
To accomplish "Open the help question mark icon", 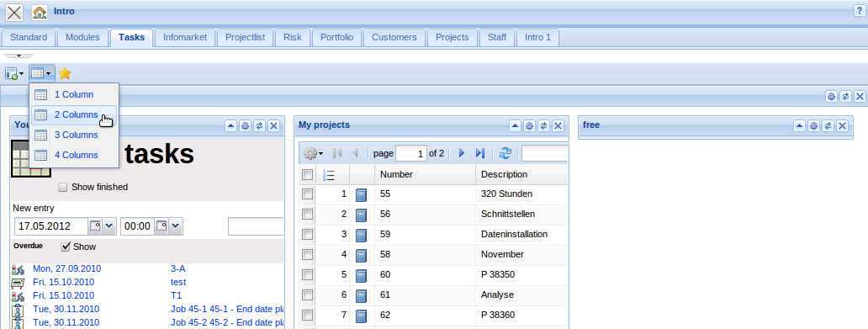I will [x=860, y=12].
